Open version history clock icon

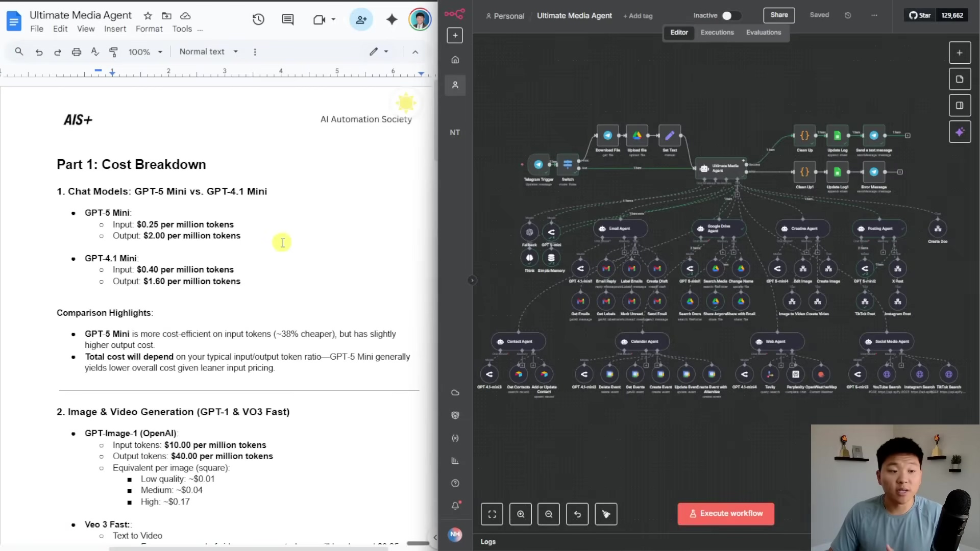pyautogui.click(x=258, y=20)
